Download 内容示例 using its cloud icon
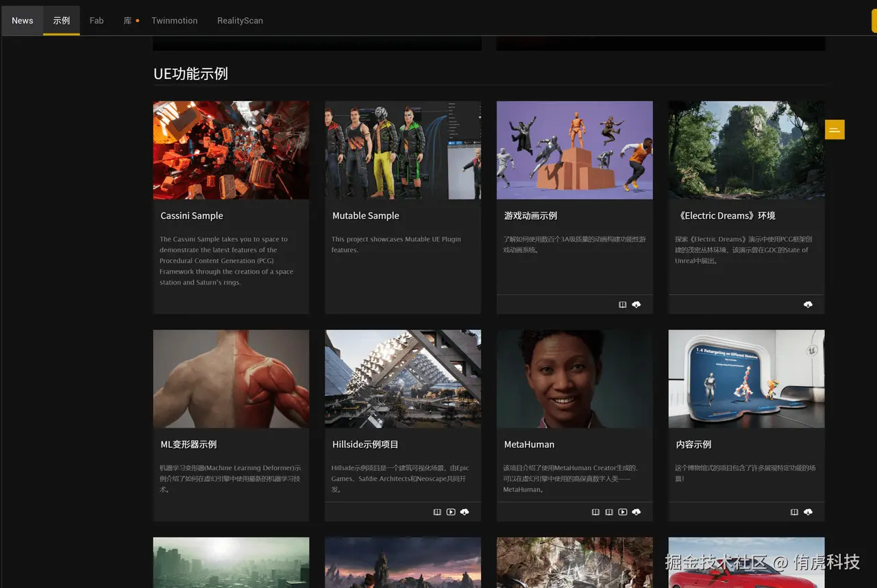Screen dimensions: 877x588 808,512
